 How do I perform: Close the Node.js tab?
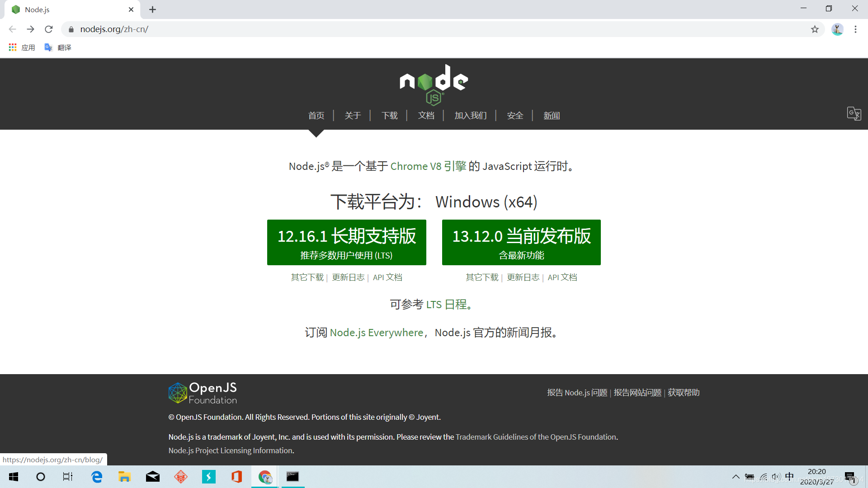click(131, 9)
